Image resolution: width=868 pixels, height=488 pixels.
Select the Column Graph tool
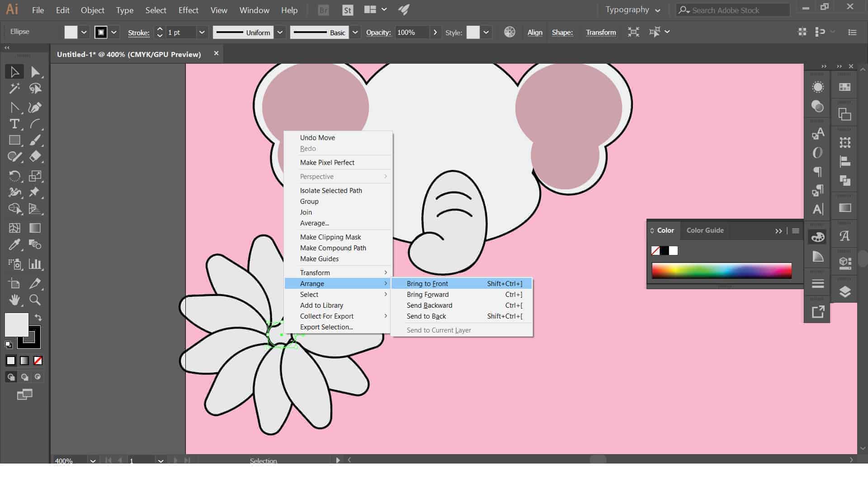[x=35, y=264]
